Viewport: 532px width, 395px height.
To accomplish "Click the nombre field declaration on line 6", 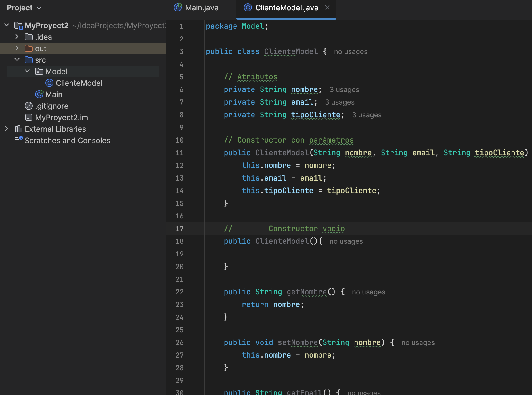I will click(305, 90).
